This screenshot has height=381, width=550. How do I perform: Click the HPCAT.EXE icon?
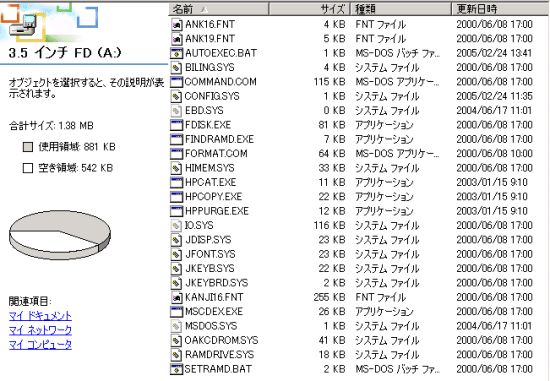click(176, 182)
